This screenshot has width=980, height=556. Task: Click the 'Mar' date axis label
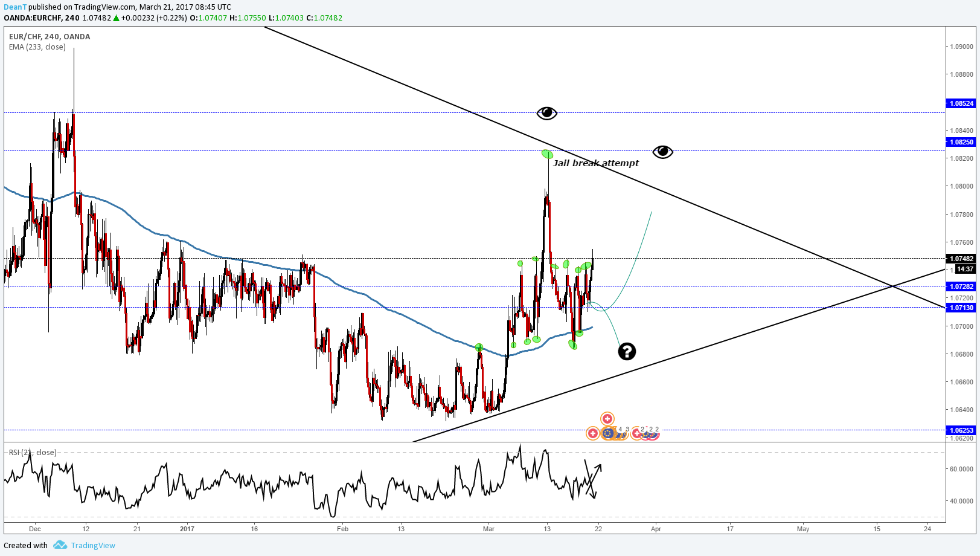coord(488,529)
